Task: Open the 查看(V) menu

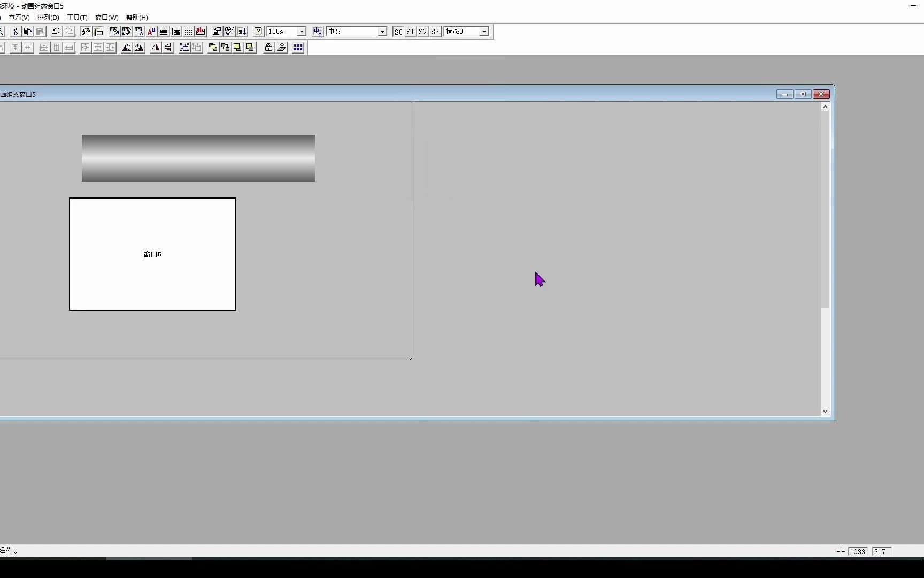Action: click(19, 18)
